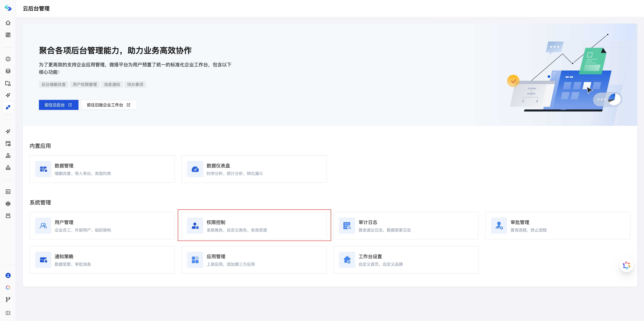Screen dimensions: 644x321
Task: Click the hexagon icon in sidebar
Action: [8, 59]
